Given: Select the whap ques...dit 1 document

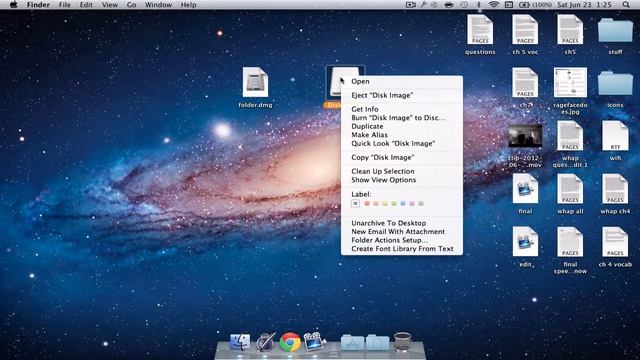Looking at the screenshot, I should pos(570,136).
